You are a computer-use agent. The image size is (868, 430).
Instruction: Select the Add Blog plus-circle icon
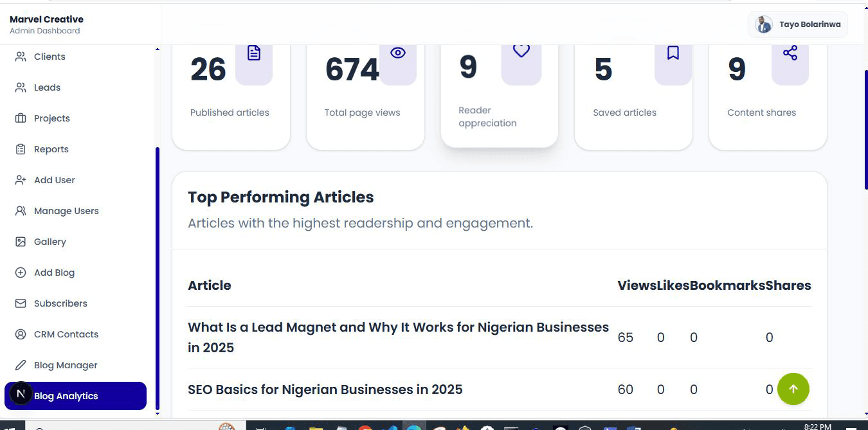click(x=21, y=273)
